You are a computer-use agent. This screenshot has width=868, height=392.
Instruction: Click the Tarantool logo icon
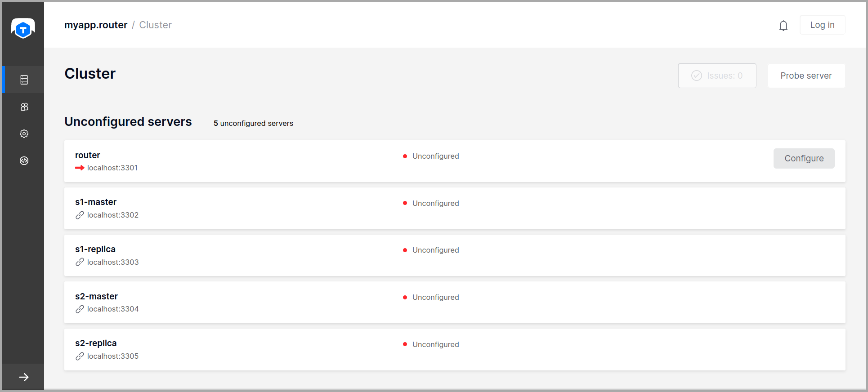(23, 28)
